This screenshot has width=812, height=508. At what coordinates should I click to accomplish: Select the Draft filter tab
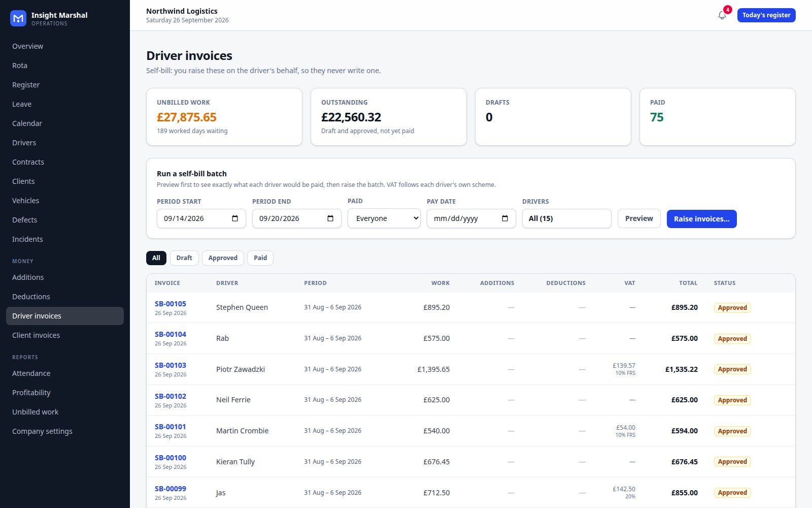coord(184,258)
